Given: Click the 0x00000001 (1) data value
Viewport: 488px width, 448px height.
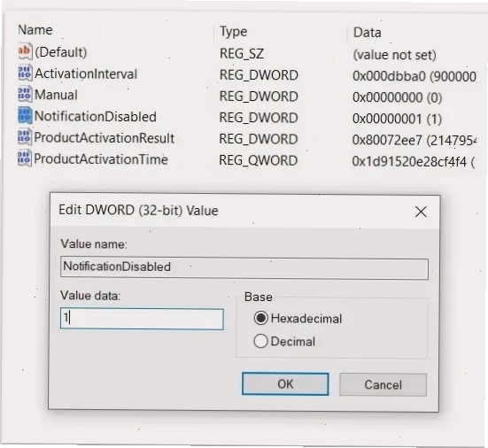Looking at the screenshot, I should (397, 120).
